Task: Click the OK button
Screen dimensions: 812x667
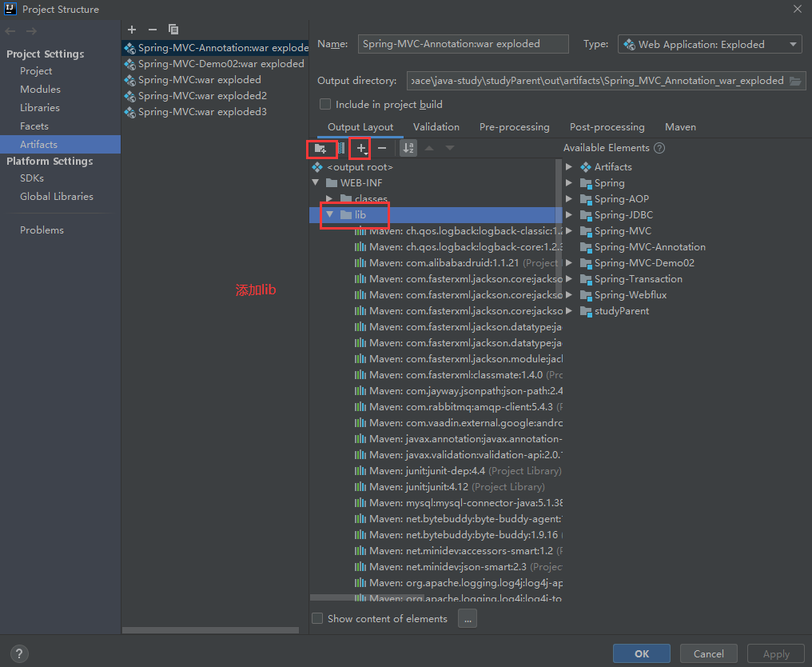Action: click(x=642, y=653)
